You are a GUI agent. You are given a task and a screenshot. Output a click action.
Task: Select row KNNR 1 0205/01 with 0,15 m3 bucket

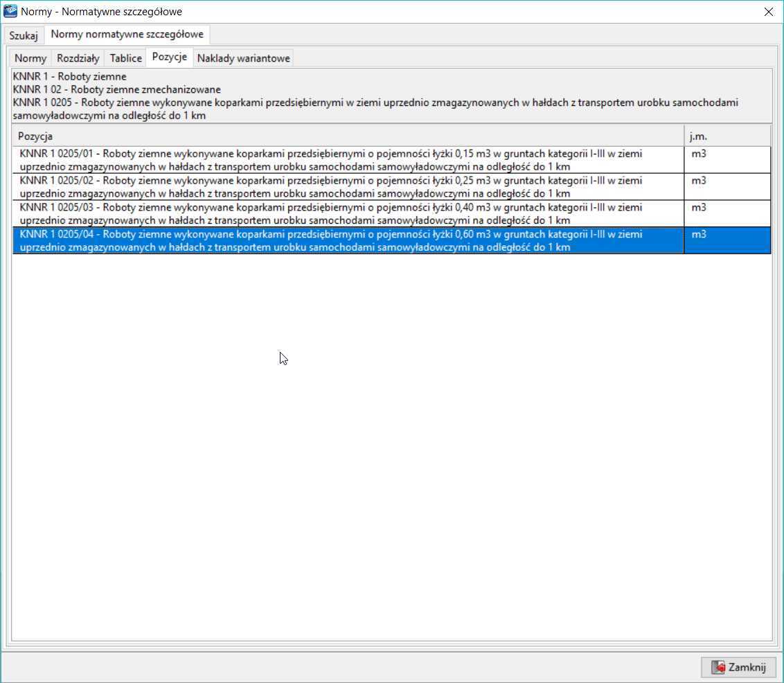346,160
